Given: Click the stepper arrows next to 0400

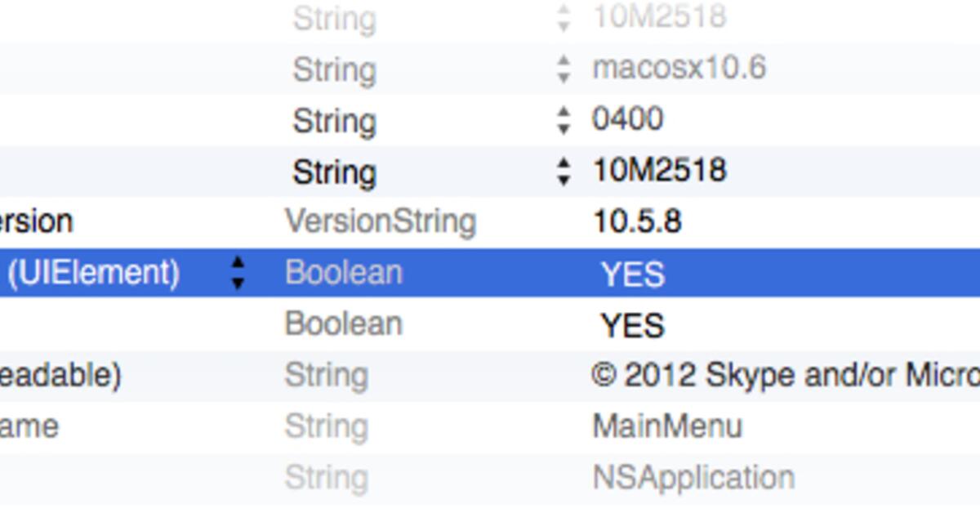Looking at the screenshot, I should coord(563,120).
